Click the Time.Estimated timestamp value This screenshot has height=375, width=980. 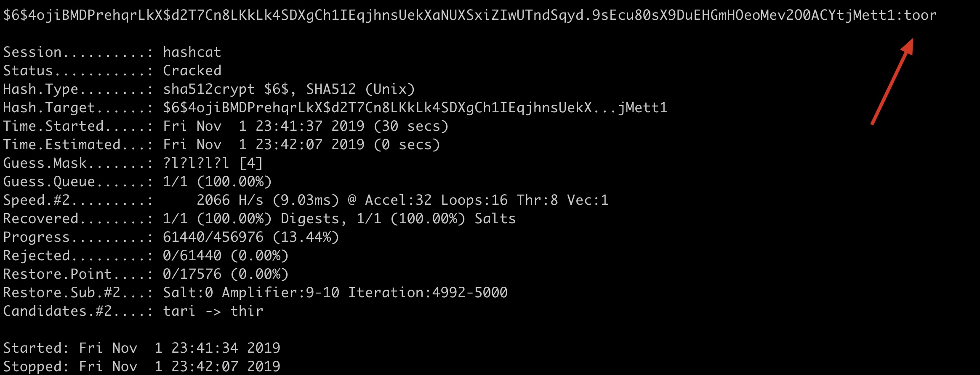(x=301, y=144)
